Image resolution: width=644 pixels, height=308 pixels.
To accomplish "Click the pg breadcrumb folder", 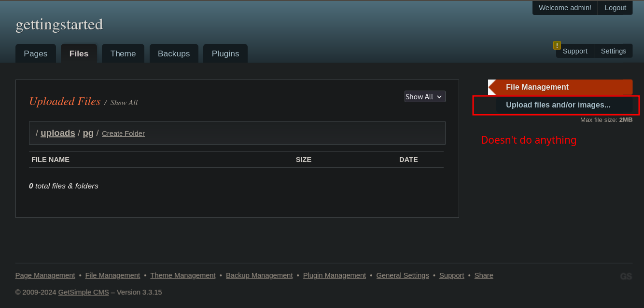I will pos(88,133).
